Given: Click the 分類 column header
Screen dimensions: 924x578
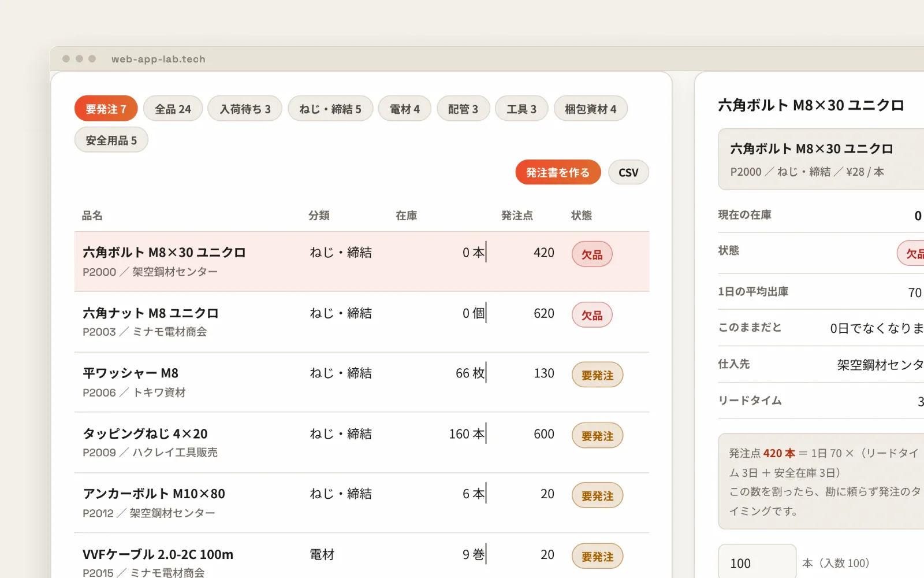Looking at the screenshot, I should pyautogui.click(x=319, y=216).
